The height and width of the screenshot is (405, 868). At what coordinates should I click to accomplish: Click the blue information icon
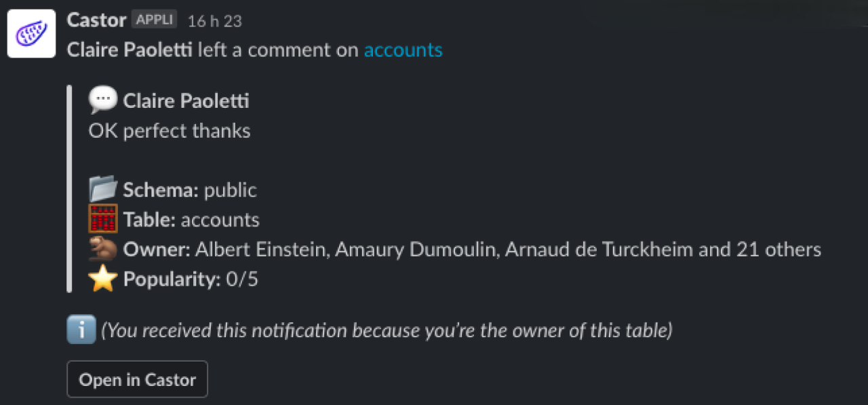81,330
